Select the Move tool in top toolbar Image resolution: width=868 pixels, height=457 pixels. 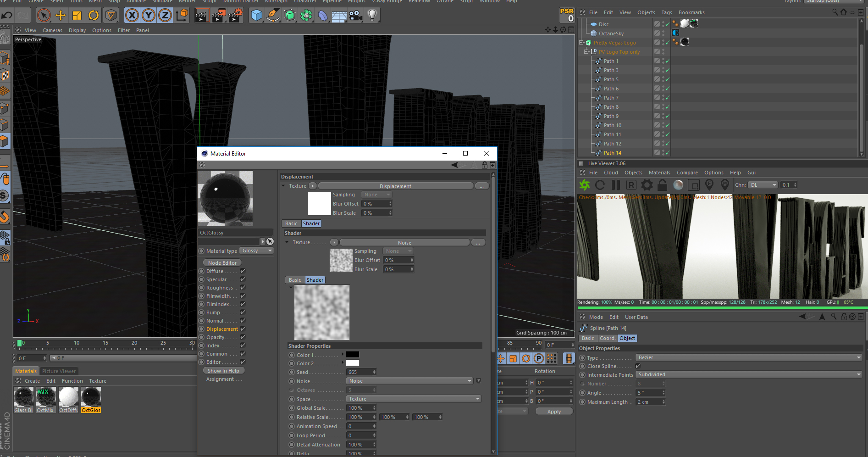coord(60,16)
